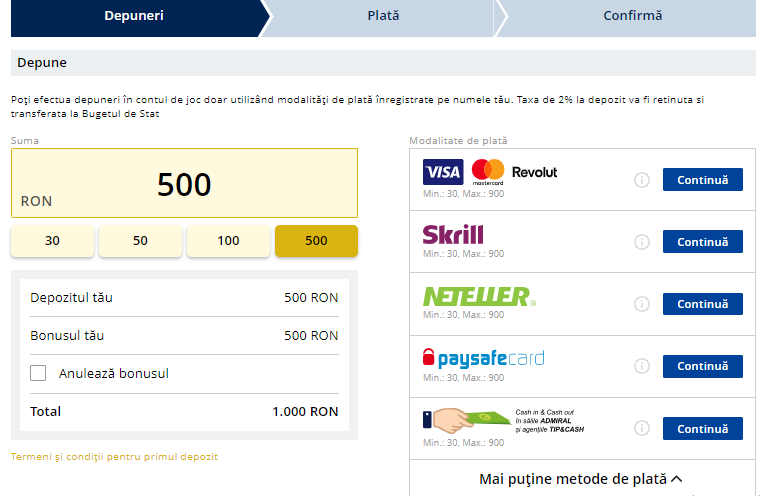The height and width of the screenshot is (496, 767).
Task: Open Termeni și condiții pentru primul depozit
Action: click(x=114, y=456)
